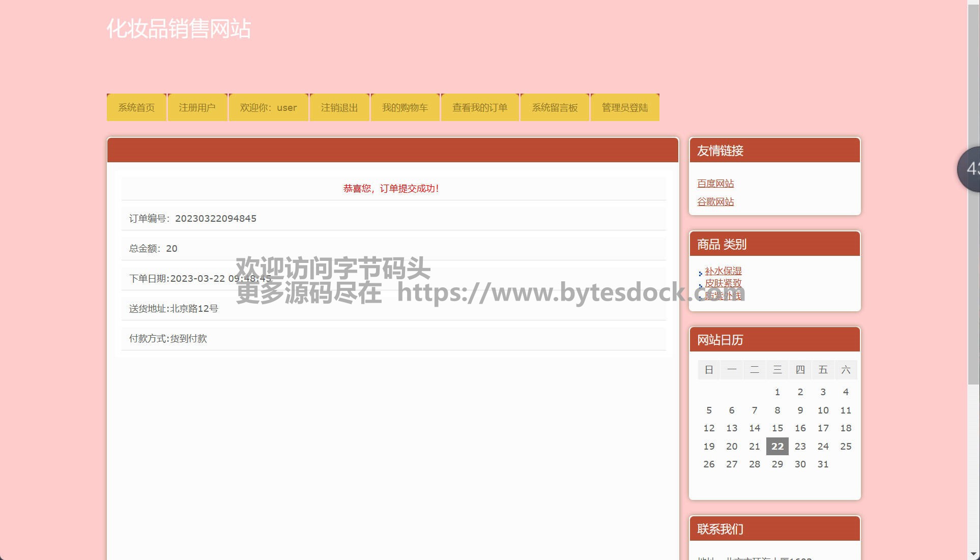Open 我的购物车 shopping cart
Viewport: 980px width, 560px height.
405,108
